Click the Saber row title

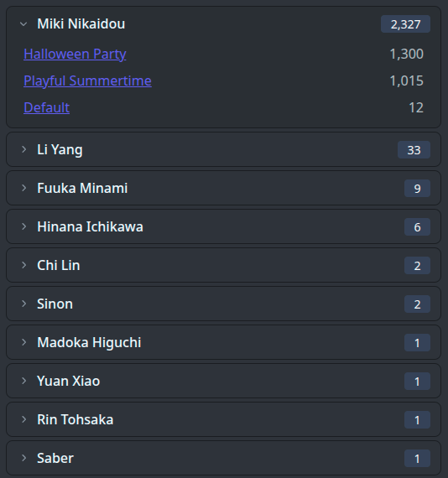(x=55, y=458)
